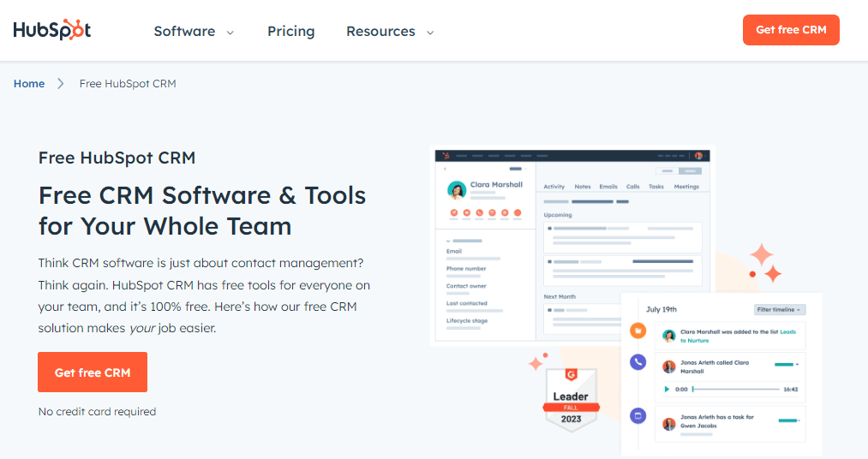Select the Notes tab in the preview
Screen dimensions: 868x459
click(583, 187)
